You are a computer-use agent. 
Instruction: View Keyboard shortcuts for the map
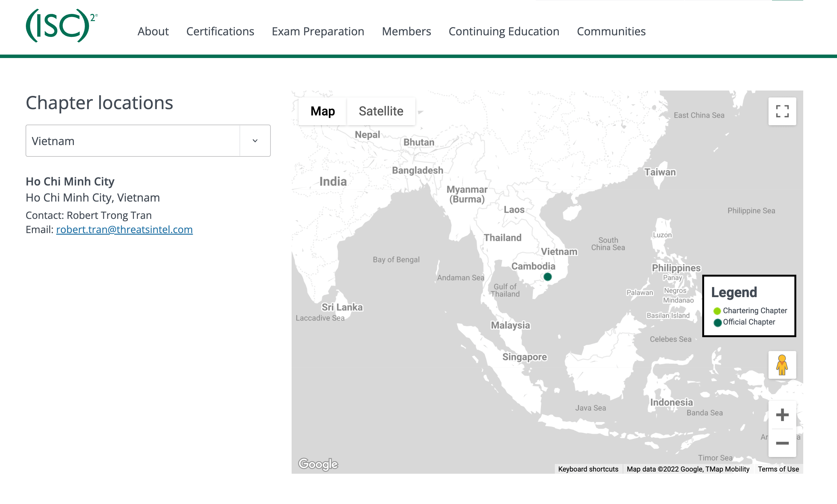588,469
